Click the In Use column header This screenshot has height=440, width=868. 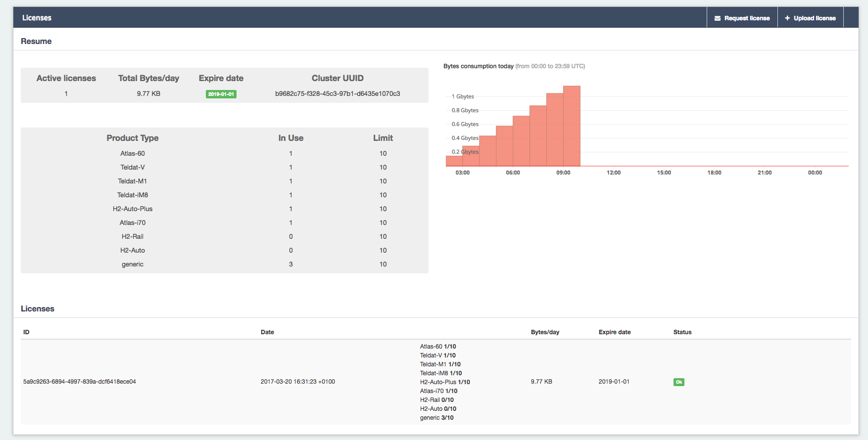(x=291, y=138)
